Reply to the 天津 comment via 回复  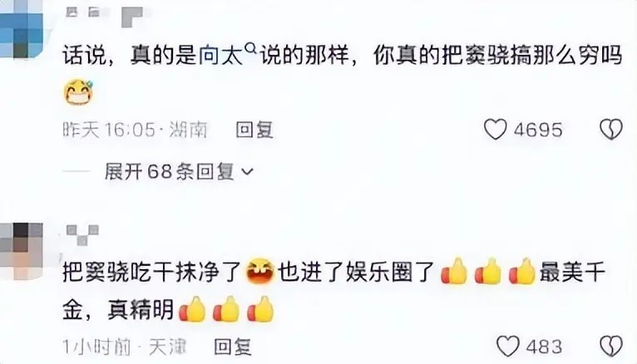pos(232,347)
